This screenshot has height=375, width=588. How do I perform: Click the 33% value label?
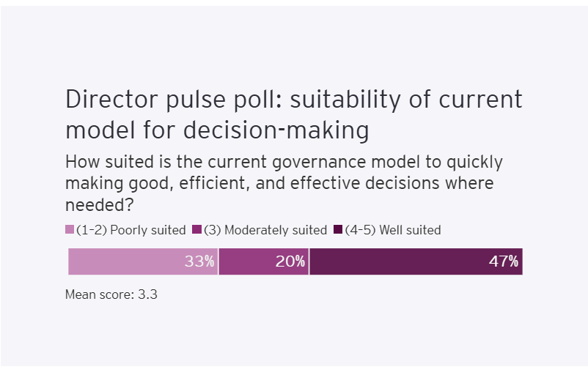point(199,261)
